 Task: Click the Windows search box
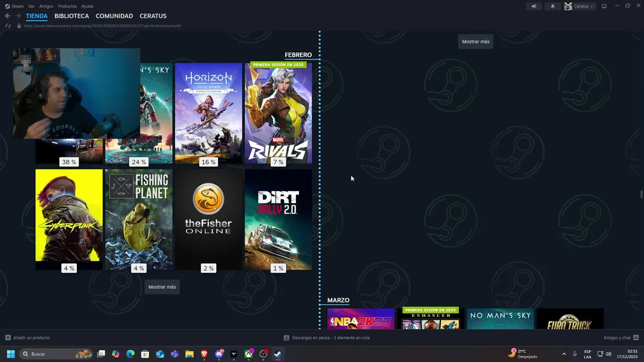coord(56,354)
